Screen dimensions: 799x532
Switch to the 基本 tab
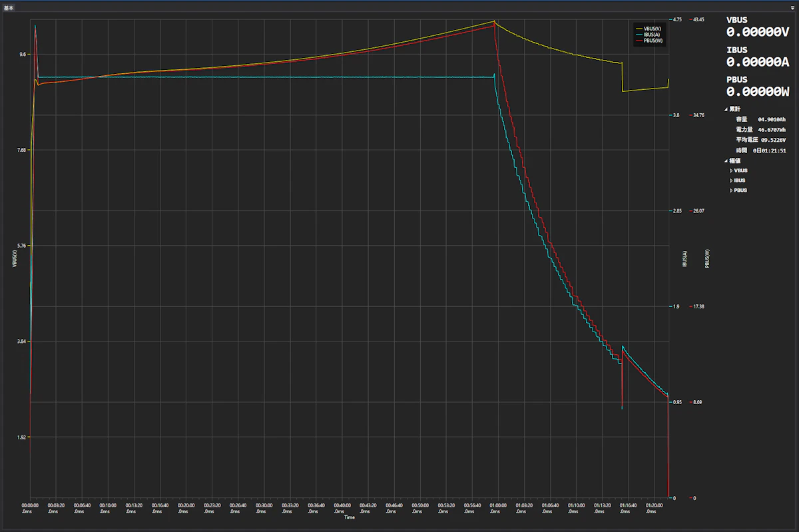pyautogui.click(x=9, y=7)
